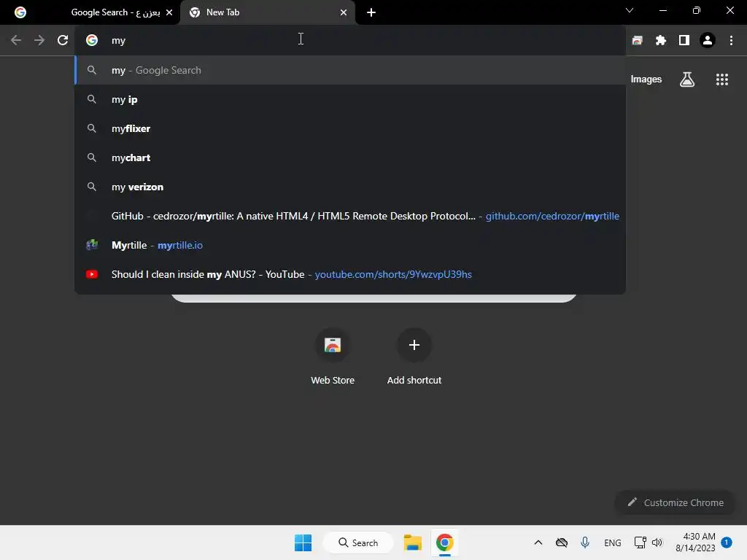Image resolution: width=747 pixels, height=560 pixels.
Task: Close the Google Search tab
Action: click(169, 12)
